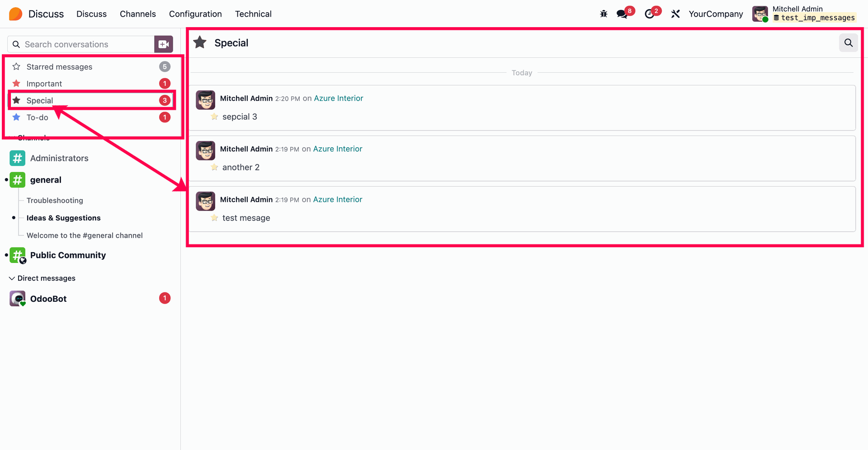Open the Mitchell Admin user menu
Screen dimensions: 868x450
point(804,14)
